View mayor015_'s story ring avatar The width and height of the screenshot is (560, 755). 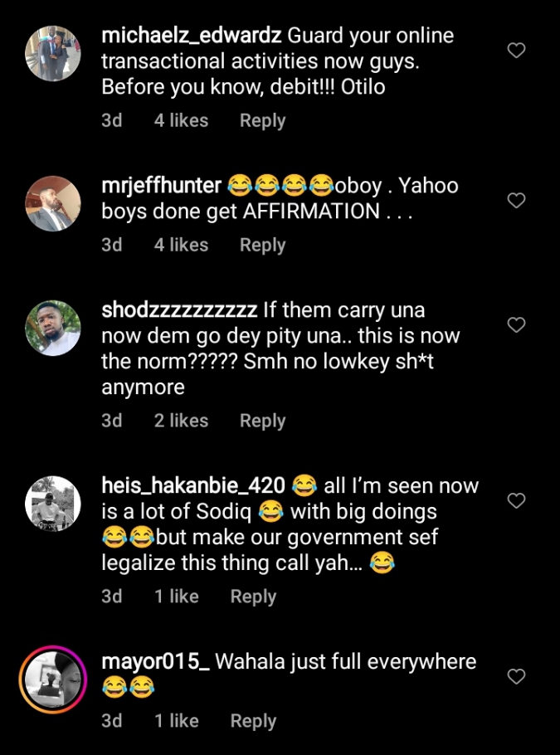click(x=53, y=679)
